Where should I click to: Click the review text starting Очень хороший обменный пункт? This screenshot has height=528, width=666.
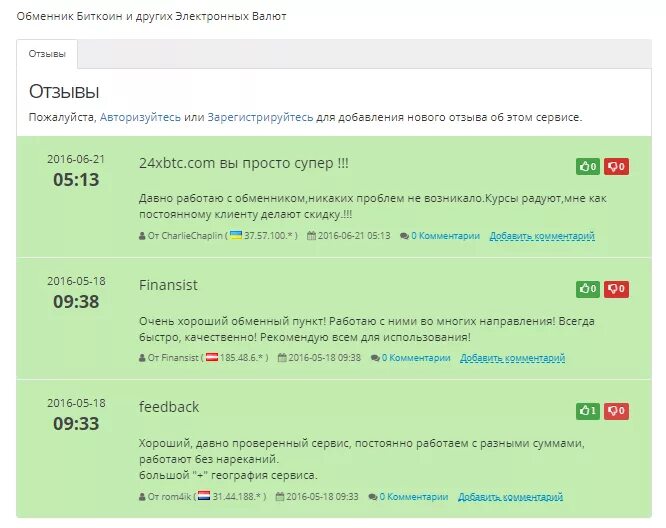pyautogui.click(x=367, y=329)
